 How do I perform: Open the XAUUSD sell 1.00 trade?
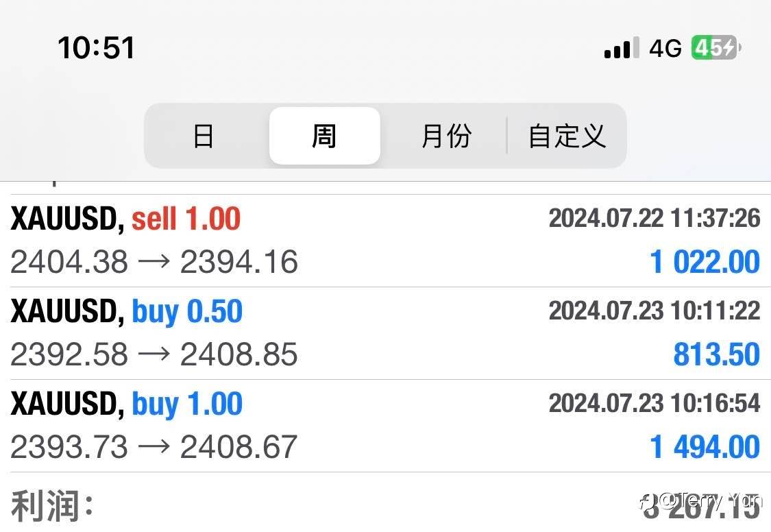[x=126, y=219]
